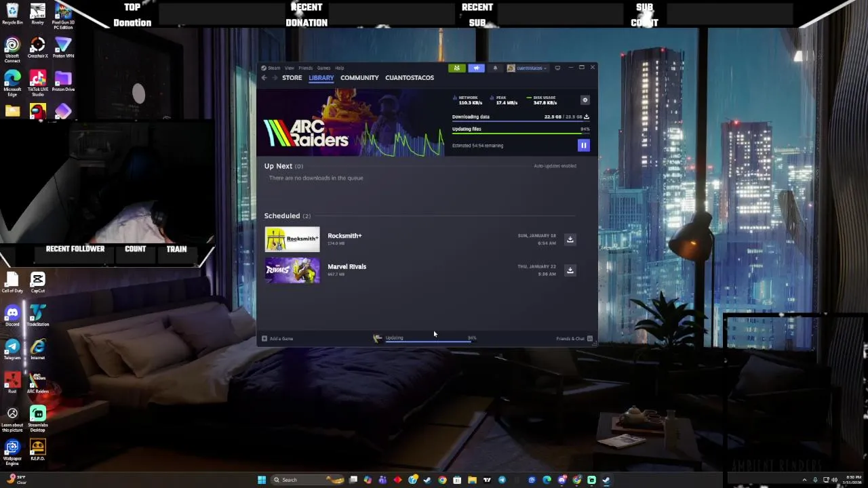Open Wallpaper Engine desktop icon
Viewport: 868px width, 488px height.
click(12, 453)
